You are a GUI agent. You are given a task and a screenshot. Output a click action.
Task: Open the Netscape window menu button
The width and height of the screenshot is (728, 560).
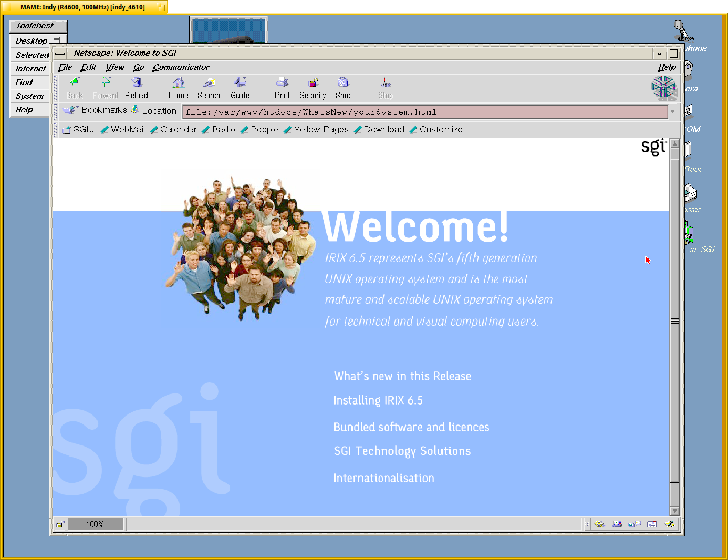pyautogui.click(x=60, y=53)
